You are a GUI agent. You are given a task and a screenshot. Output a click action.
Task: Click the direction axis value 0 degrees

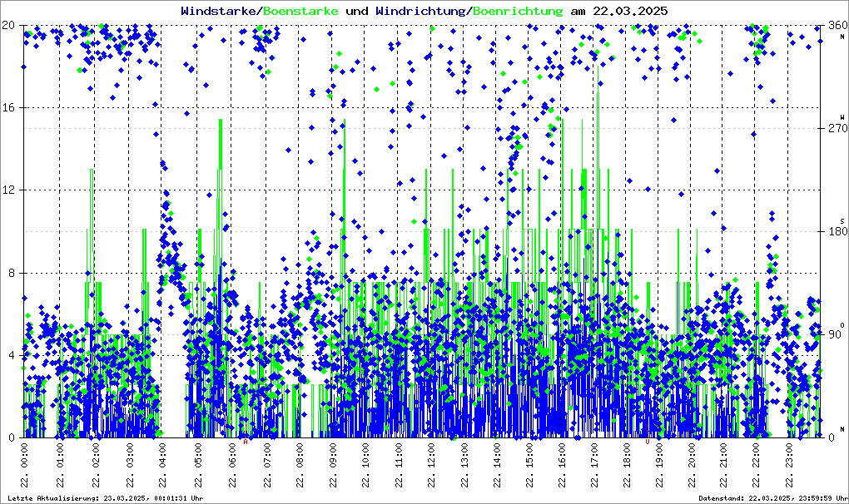click(832, 438)
